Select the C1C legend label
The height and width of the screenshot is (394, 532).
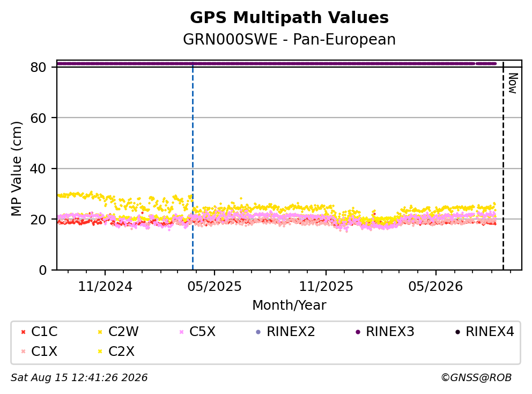click(x=44, y=332)
